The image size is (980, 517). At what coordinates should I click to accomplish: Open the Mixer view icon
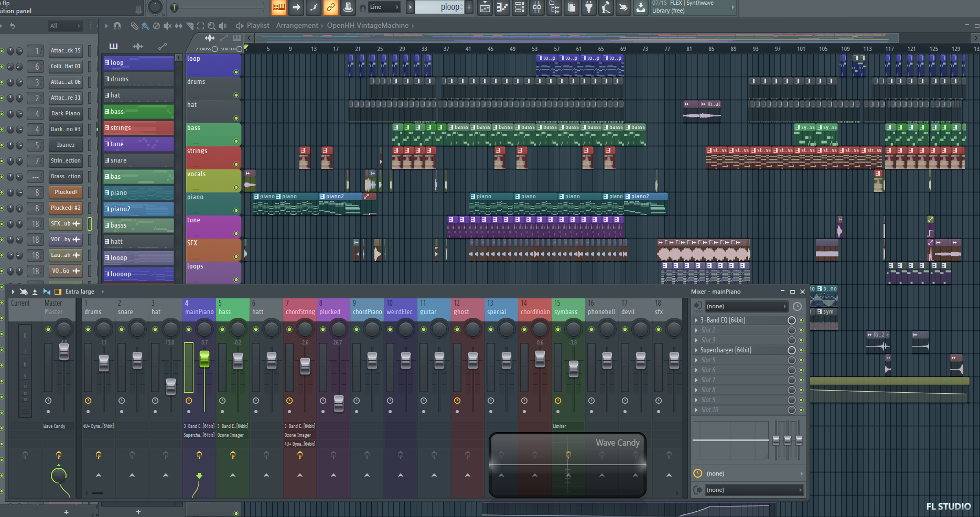click(537, 7)
